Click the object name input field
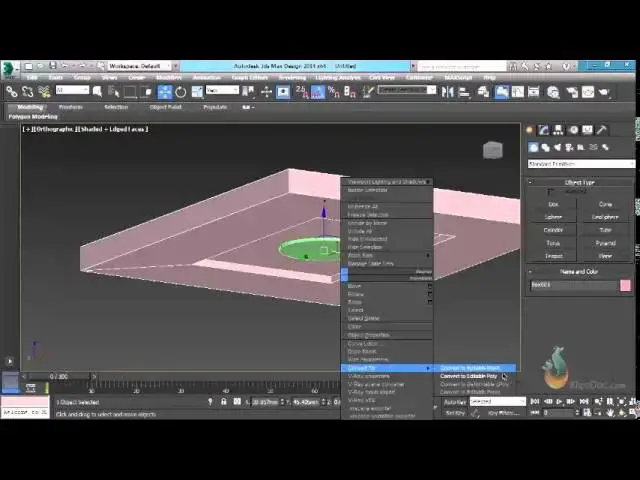 573,285
